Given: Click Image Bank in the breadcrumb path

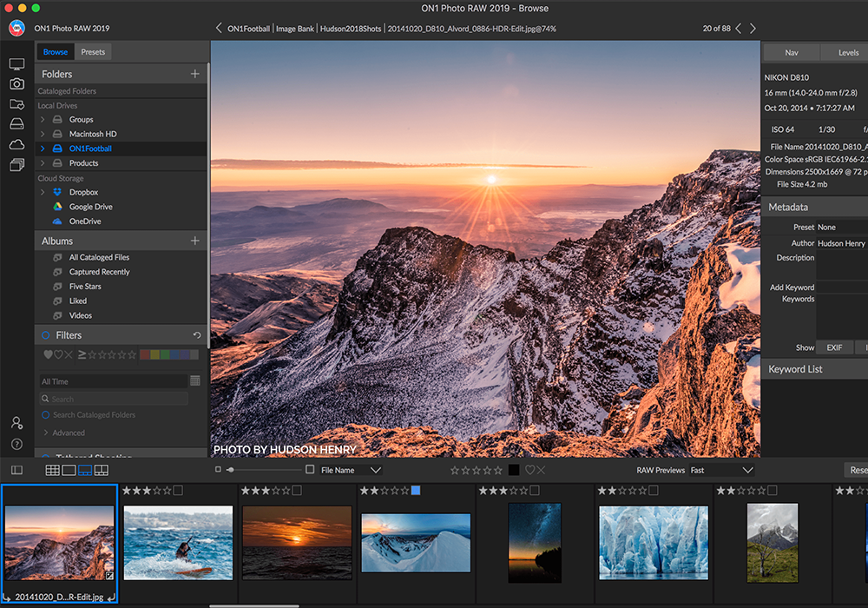Looking at the screenshot, I should pyautogui.click(x=294, y=29).
